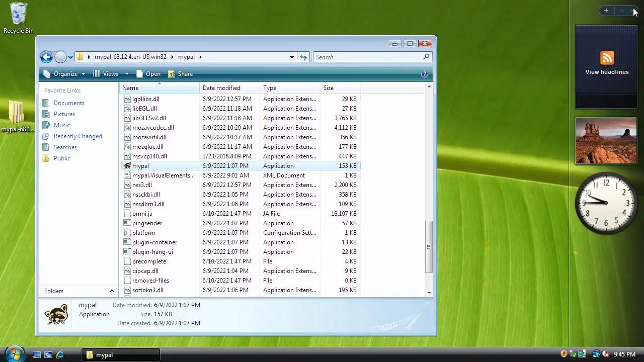Click Switch between windows quick launch icon
This screenshot has width=644, height=362.
48,354
